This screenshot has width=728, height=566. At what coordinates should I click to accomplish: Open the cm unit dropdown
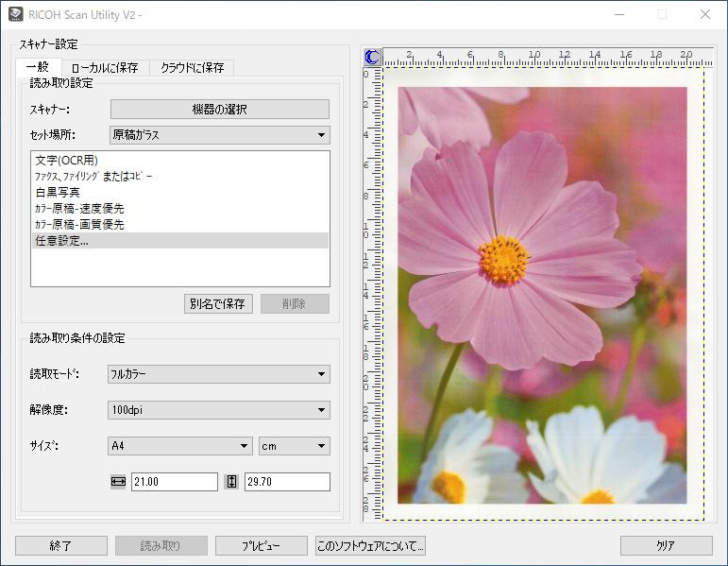point(294,446)
